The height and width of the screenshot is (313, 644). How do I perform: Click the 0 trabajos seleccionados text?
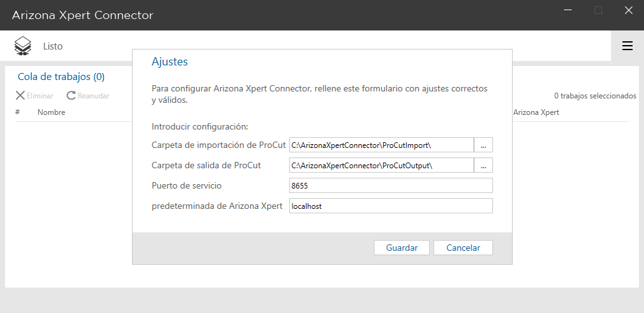[x=595, y=96]
